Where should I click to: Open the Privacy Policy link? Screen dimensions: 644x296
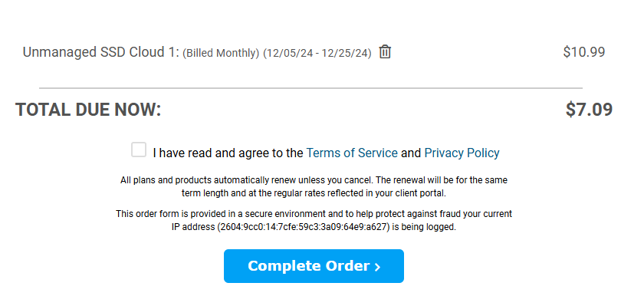click(462, 153)
